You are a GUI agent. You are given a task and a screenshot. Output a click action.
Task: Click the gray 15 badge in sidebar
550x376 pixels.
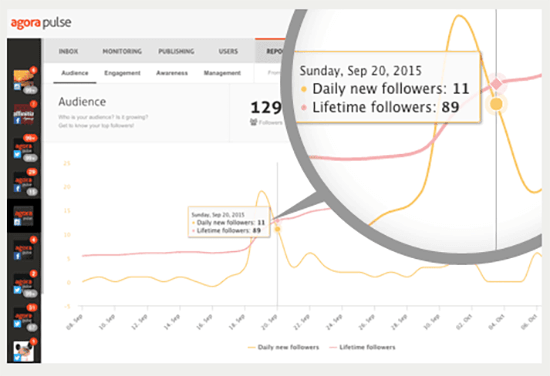32,192
